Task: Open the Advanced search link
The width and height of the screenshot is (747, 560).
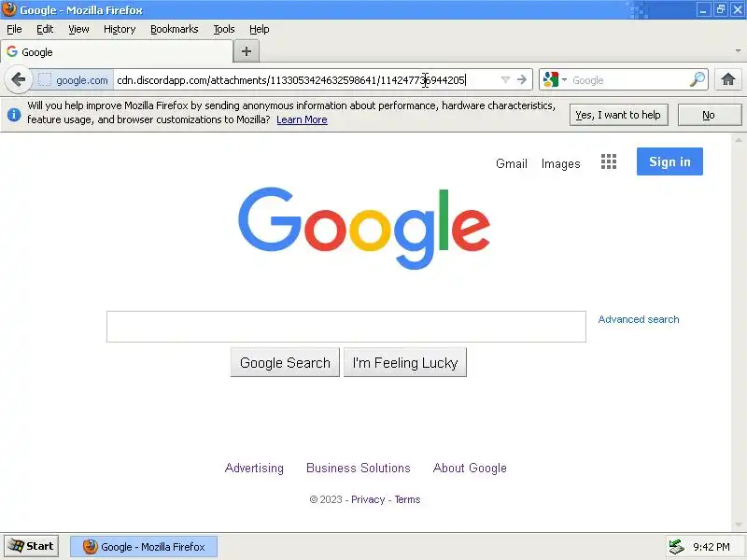Action: pyautogui.click(x=639, y=319)
